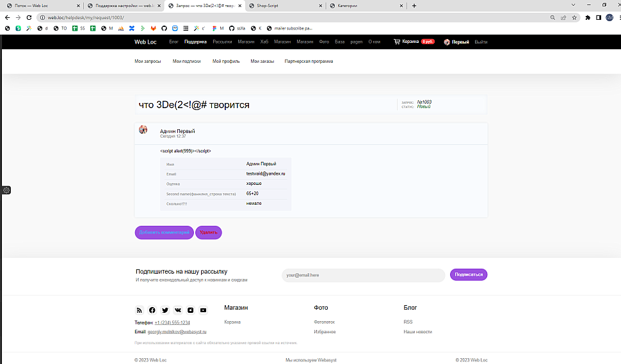621x364 pixels.
Task: Click the settings gear on left edge
Action: (x=6, y=190)
